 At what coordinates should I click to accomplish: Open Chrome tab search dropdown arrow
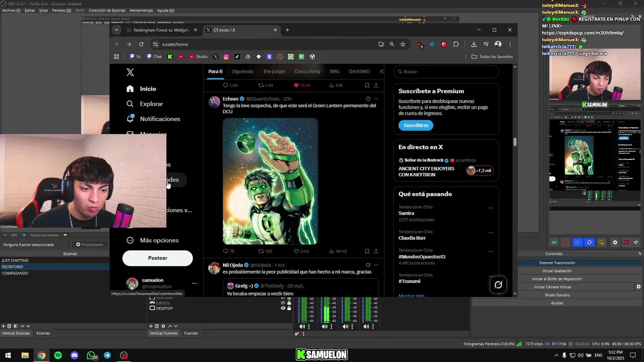click(x=116, y=30)
